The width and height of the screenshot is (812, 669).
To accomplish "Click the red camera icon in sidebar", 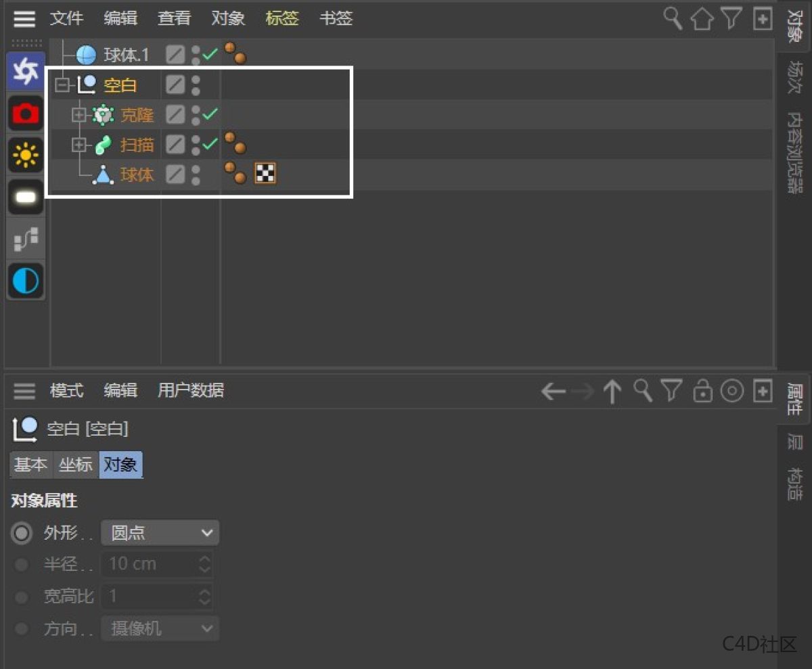I will click(26, 113).
